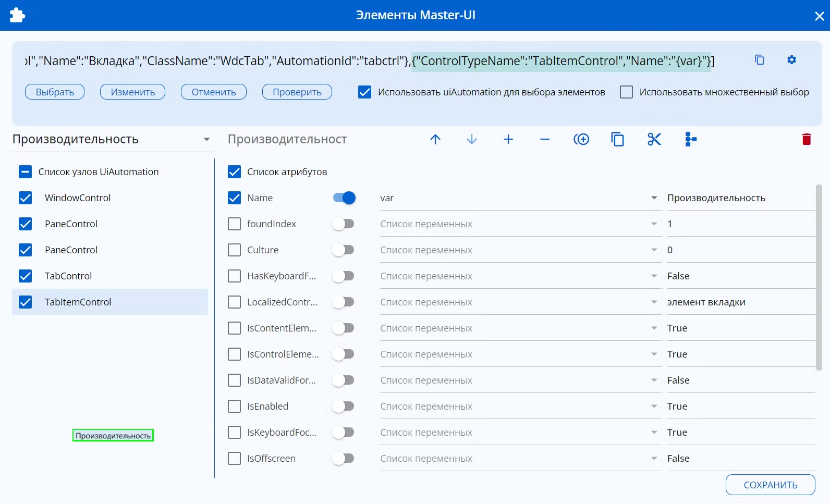
Task: Check the Culture attribute checkbox
Action: pos(235,250)
